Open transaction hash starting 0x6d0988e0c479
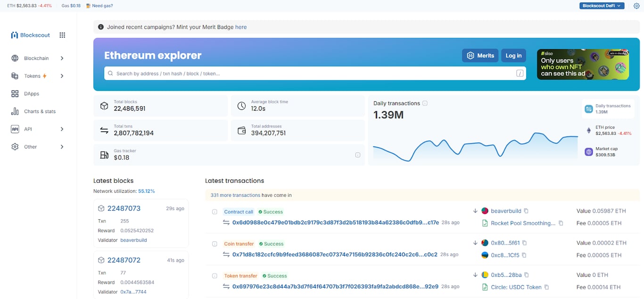The image size is (644, 299). 335,223
